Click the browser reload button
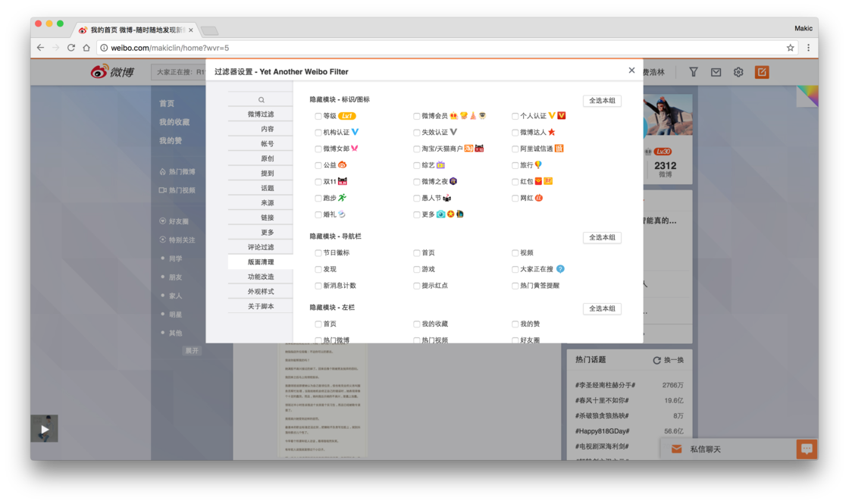Viewport: 849px width, 504px height. tap(71, 48)
